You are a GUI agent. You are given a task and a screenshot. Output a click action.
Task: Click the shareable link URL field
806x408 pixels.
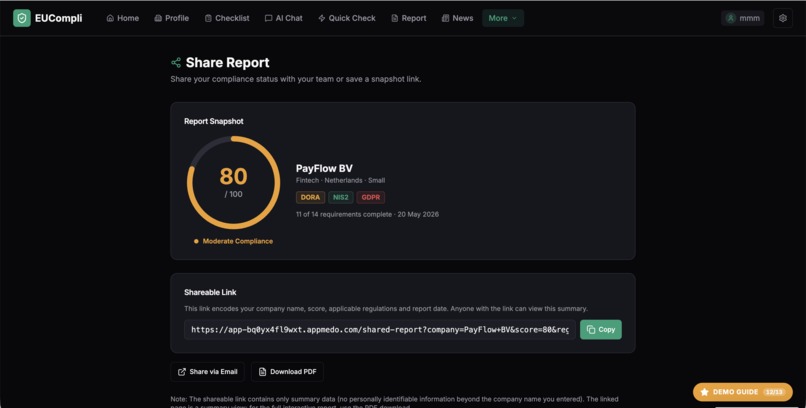(380, 329)
